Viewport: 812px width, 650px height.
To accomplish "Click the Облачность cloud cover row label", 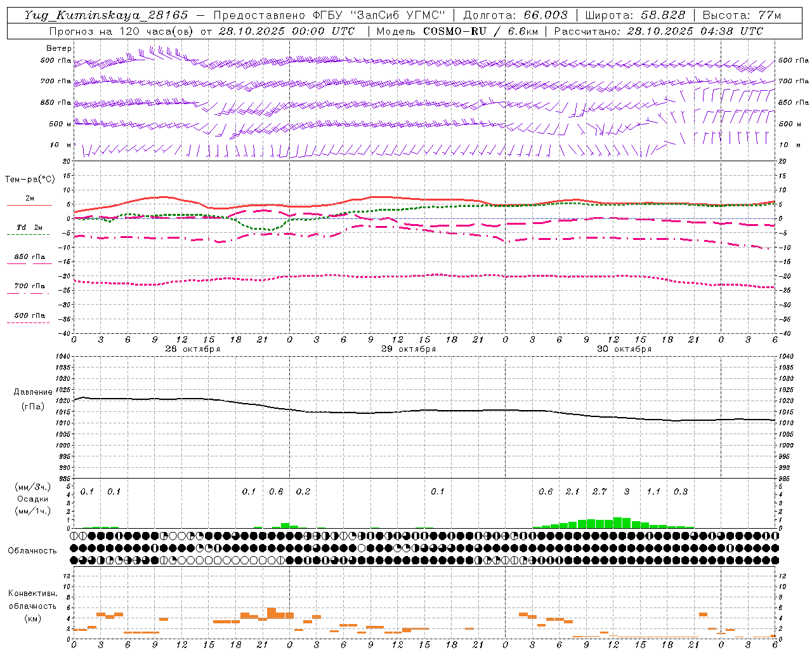I will pyautogui.click(x=32, y=551).
